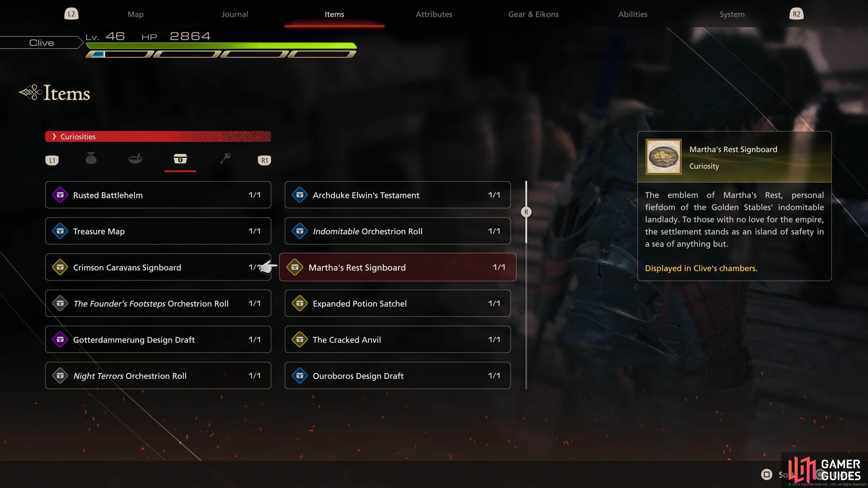Click the square Sort button prompt
The height and width of the screenshot is (488, 868).
767,474
